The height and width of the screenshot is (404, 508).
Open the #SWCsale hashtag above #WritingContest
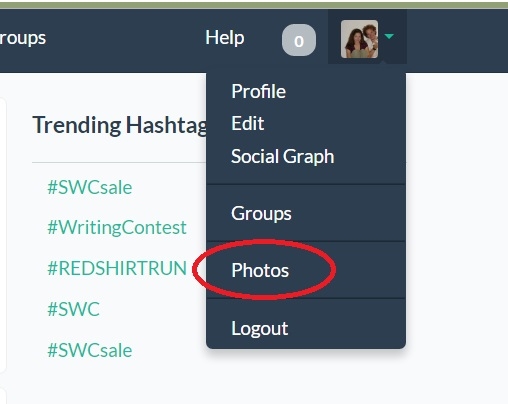pos(90,187)
